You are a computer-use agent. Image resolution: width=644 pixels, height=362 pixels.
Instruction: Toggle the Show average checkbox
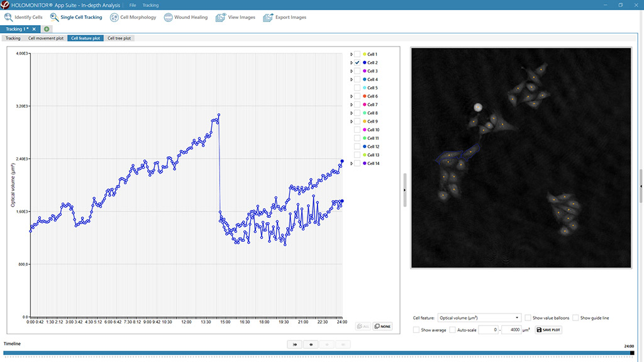416,330
